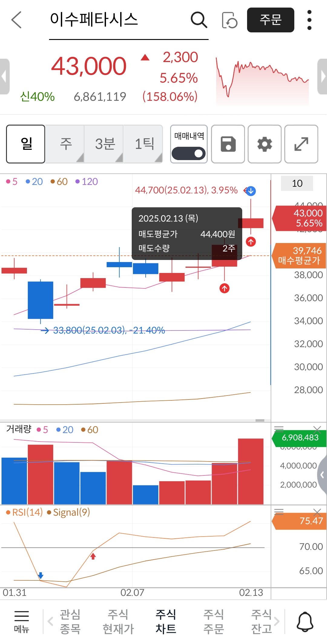Open the three-dot more options menu
Image resolution: width=327 pixels, height=644 pixels.
click(309, 20)
